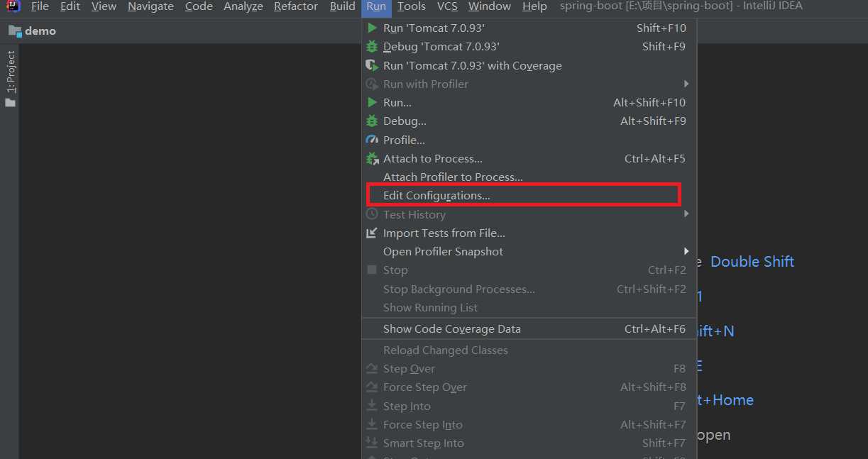
Task: Open the VCS menu
Action: click(x=447, y=6)
